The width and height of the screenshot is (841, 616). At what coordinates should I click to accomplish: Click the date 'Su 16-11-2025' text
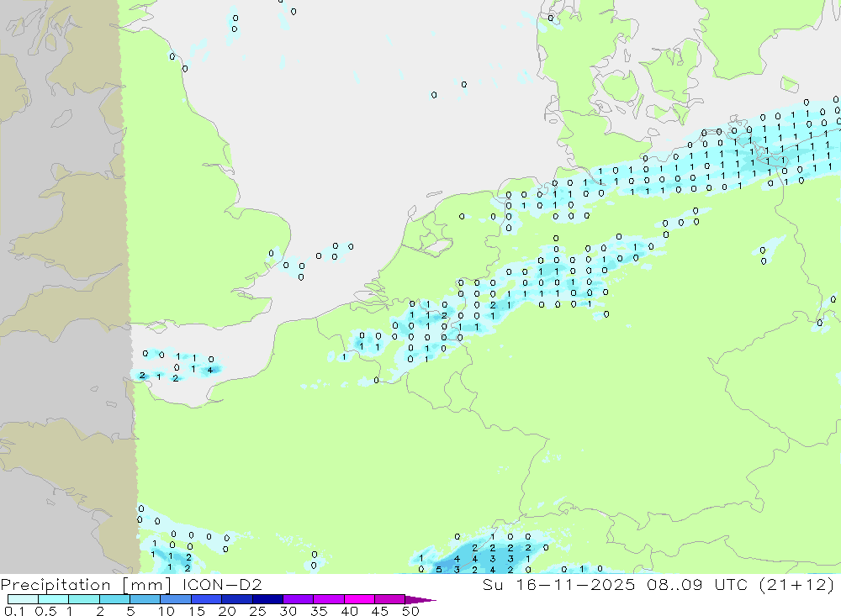pyautogui.click(x=558, y=584)
